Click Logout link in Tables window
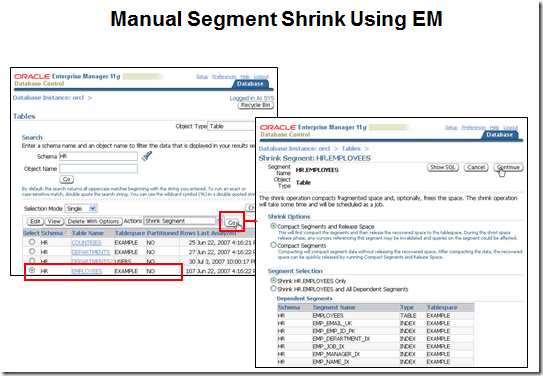 coord(261,77)
